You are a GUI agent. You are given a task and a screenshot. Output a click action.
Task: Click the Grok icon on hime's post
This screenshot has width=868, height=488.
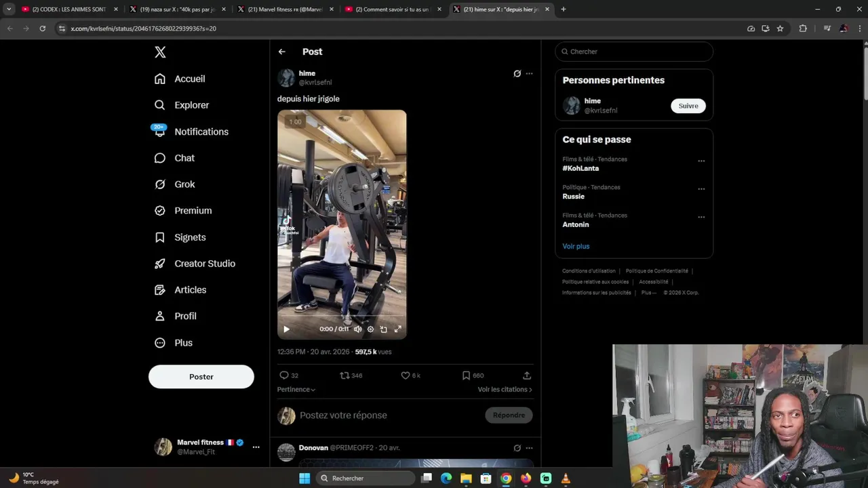point(517,73)
